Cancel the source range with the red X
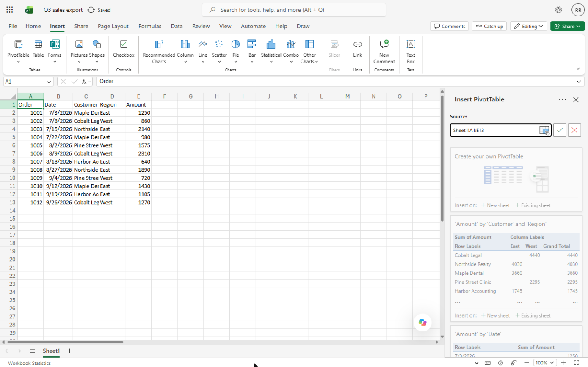This screenshot has height=367, width=588. click(x=574, y=130)
